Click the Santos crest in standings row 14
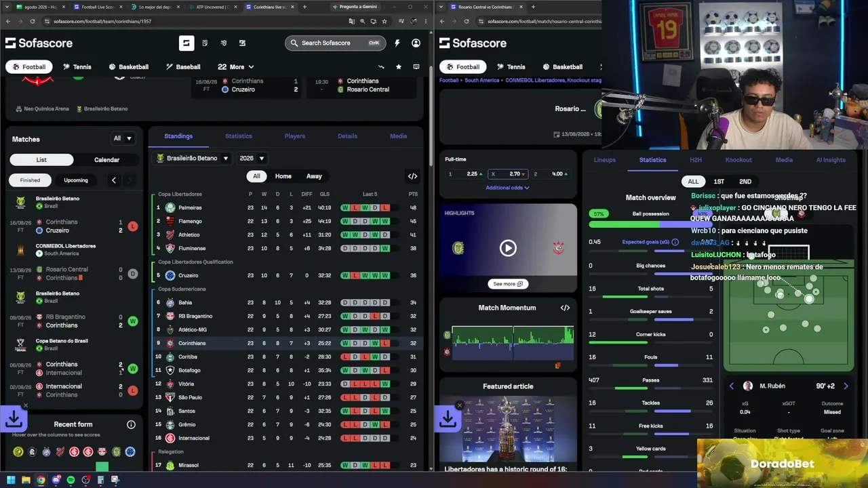The width and height of the screenshot is (868, 488). tap(170, 411)
